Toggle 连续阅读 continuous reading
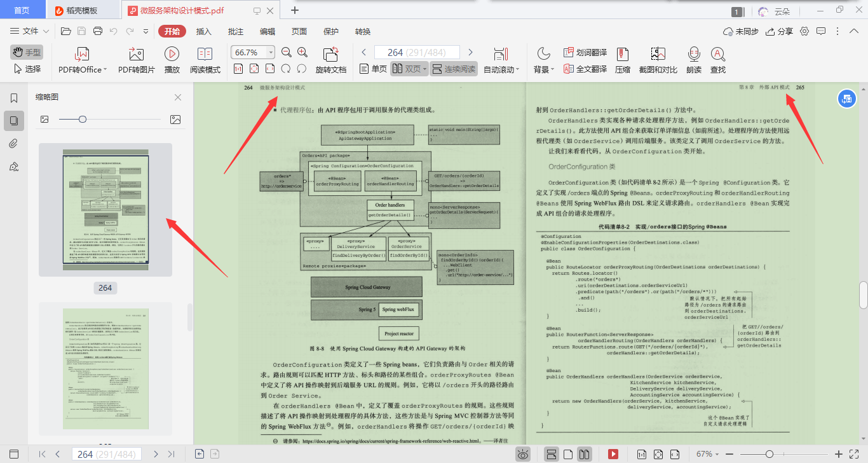 coord(454,69)
